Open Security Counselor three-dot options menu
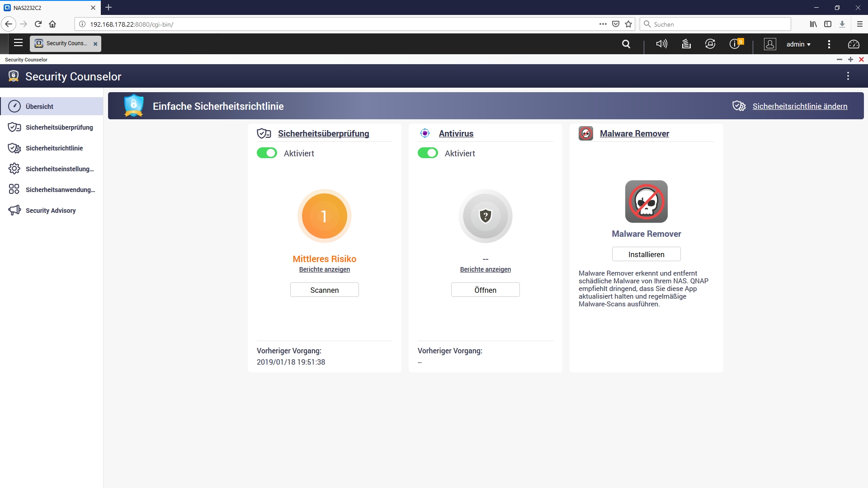The width and height of the screenshot is (868, 488). pos(848,76)
